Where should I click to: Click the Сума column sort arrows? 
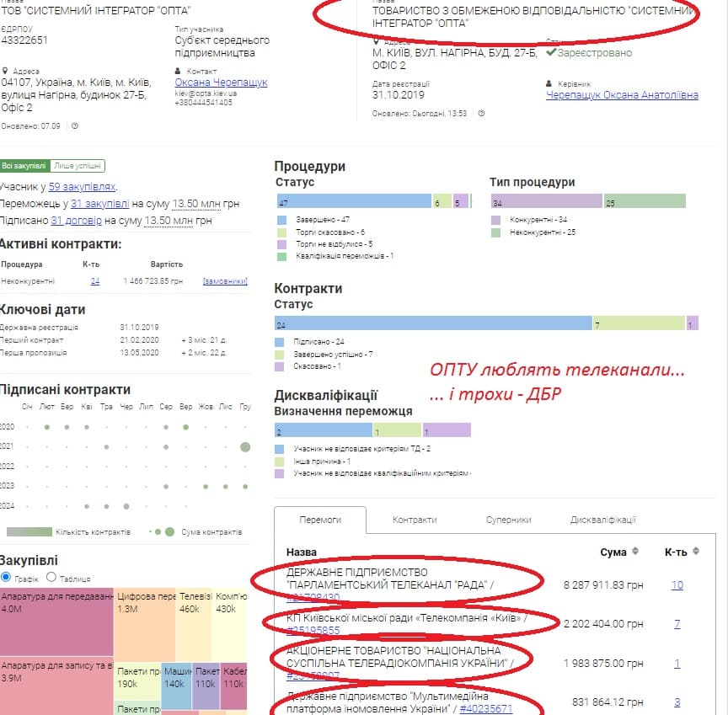(635, 552)
